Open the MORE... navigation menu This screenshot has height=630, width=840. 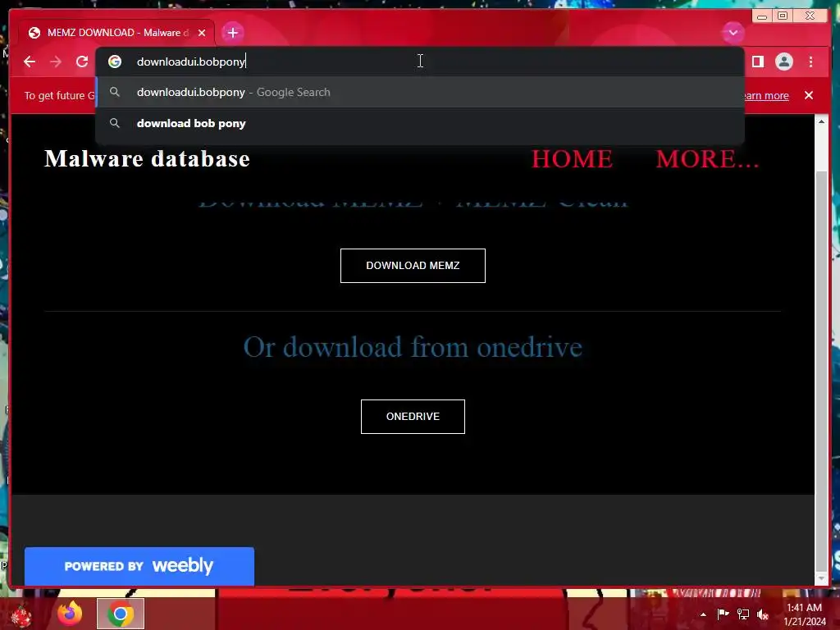tap(707, 158)
